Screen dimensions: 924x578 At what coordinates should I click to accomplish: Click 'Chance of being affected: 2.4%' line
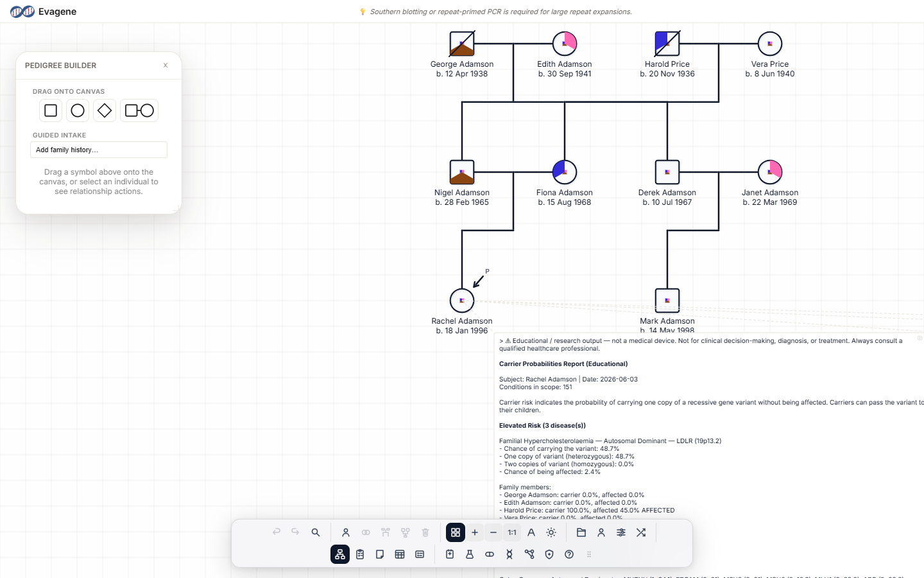point(550,471)
